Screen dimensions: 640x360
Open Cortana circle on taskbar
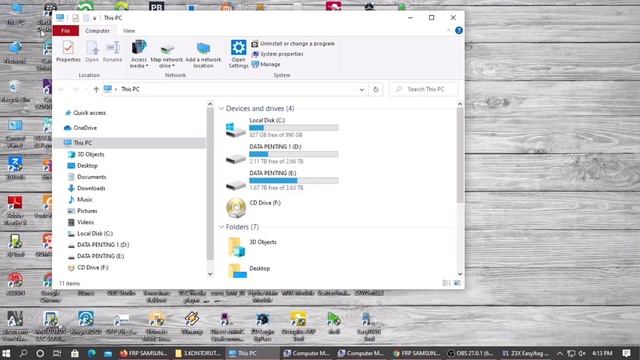pyautogui.click(x=40, y=353)
